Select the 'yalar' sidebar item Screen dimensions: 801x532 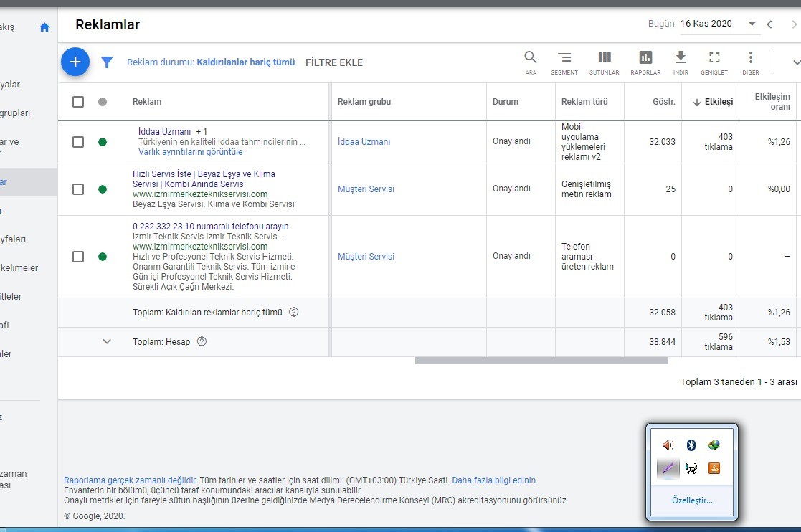(x=10, y=84)
